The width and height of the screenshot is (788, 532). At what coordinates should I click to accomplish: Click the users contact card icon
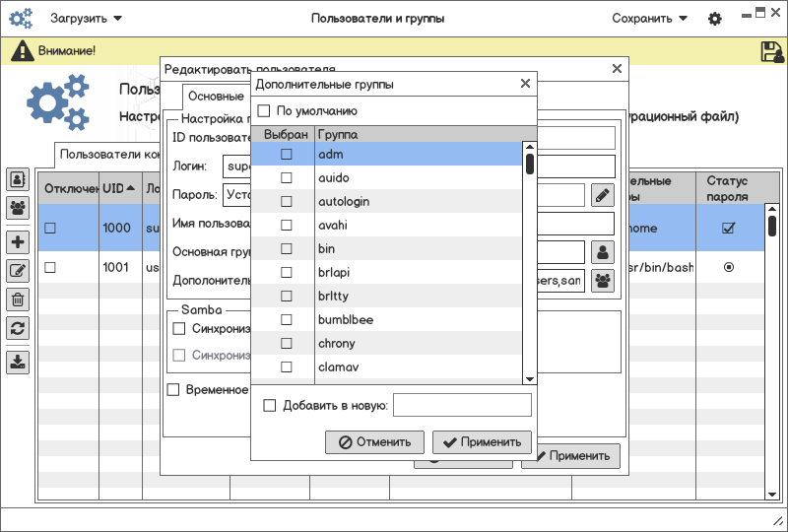18,179
